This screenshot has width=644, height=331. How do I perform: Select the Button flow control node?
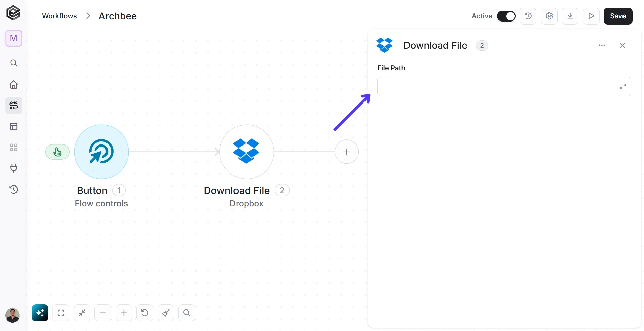[x=101, y=152]
